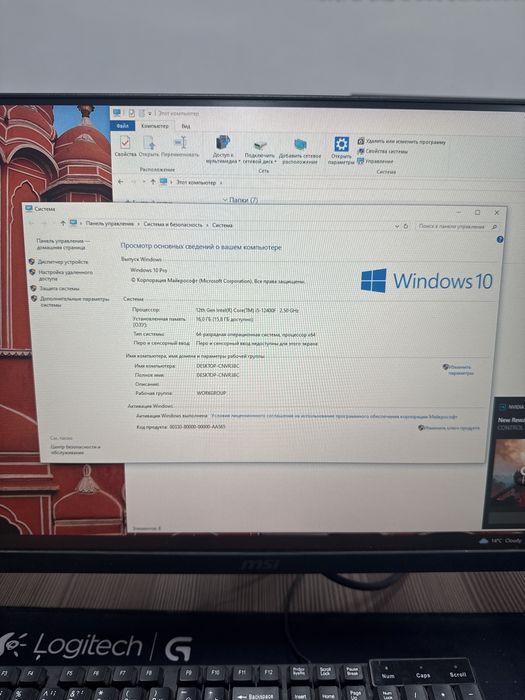The height and width of the screenshot is (700, 525).
Task: Click Microsoft license terms link under activation
Action: point(334,416)
